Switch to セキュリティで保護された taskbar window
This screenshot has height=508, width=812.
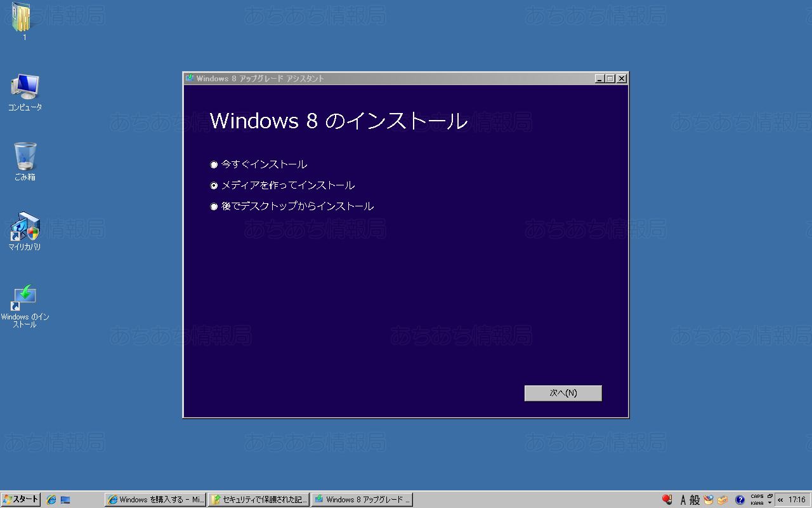click(259, 500)
